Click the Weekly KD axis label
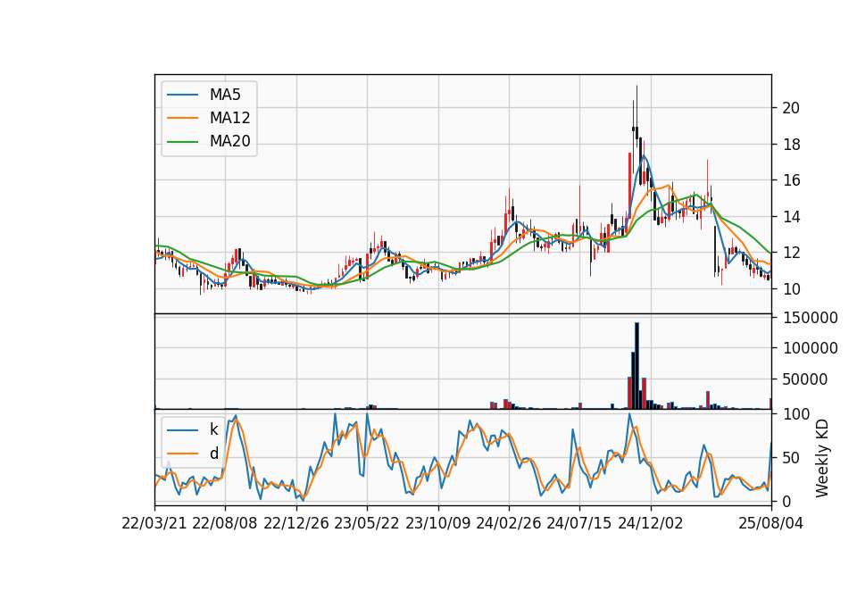The width and height of the screenshot is (857, 616). [821, 458]
